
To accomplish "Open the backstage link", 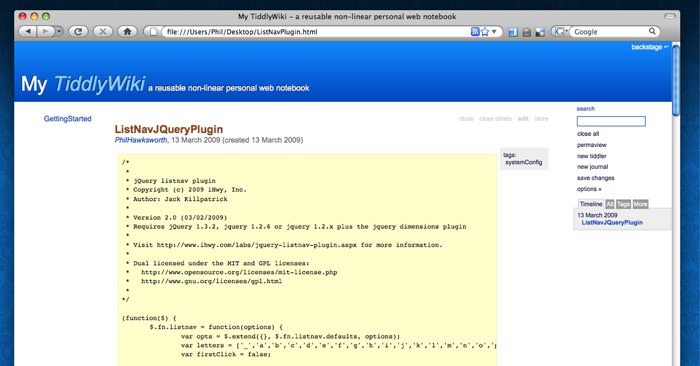I will pos(650,47).
